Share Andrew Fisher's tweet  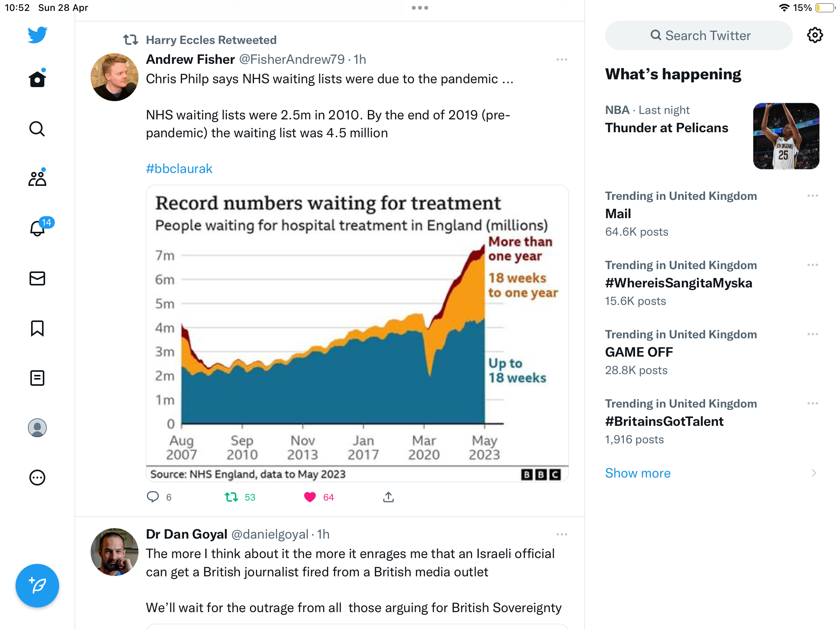tap(388, 497)
